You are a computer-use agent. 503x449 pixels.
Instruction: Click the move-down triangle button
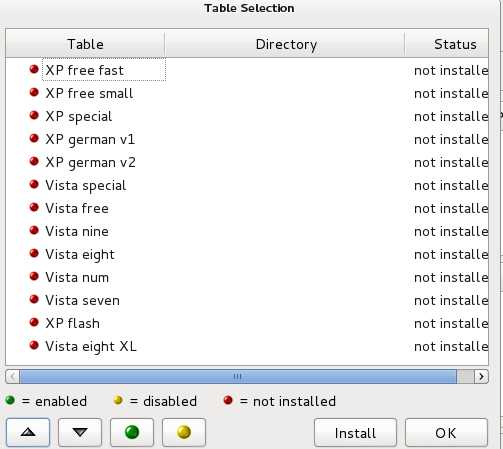pyautogui.click(x=80, y=432)
